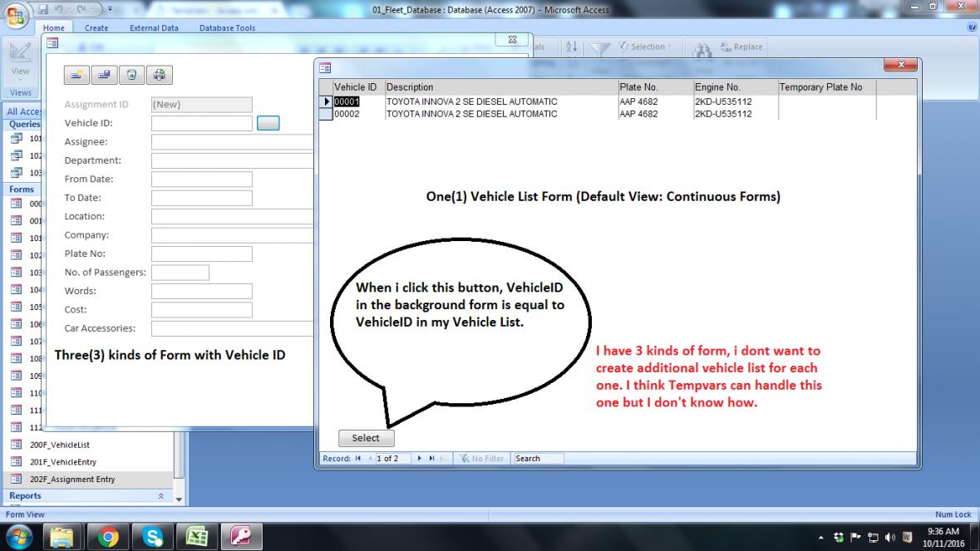980x551 pixels.
Task: Click the Car Accessories field
Action: click(x=233, y=328)
